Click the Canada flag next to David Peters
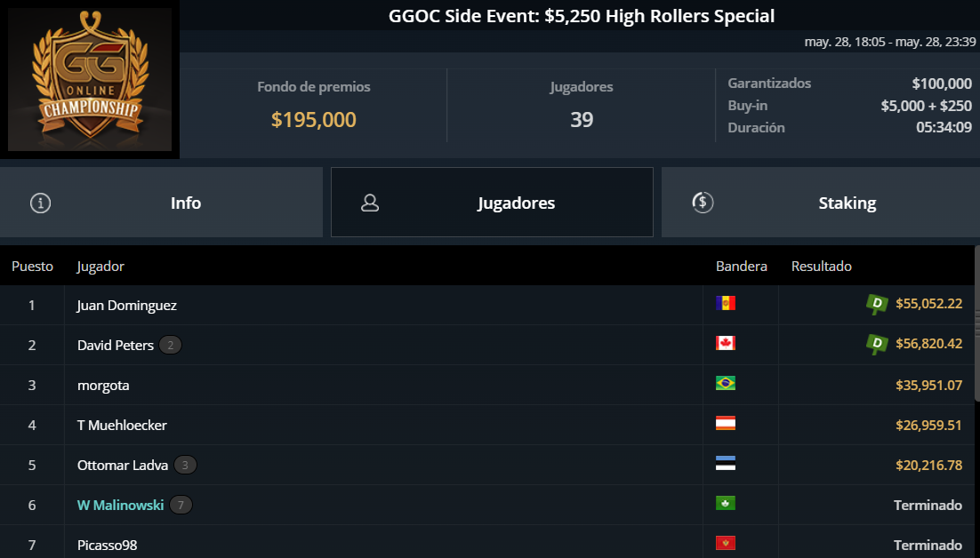 (726, 343)
